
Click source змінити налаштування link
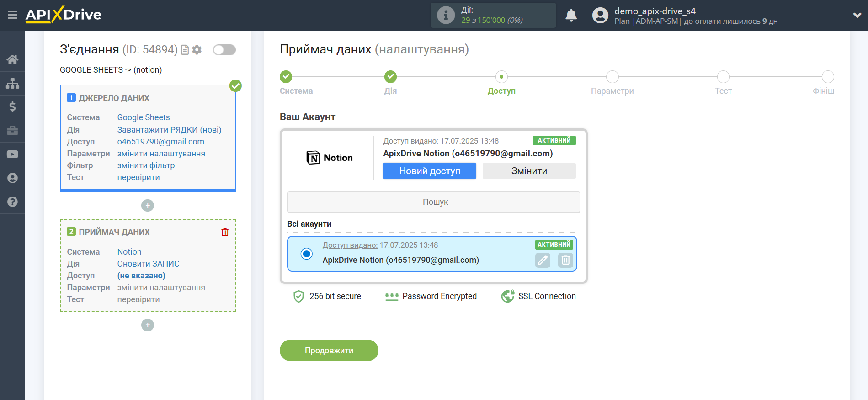tap(161, 154)
